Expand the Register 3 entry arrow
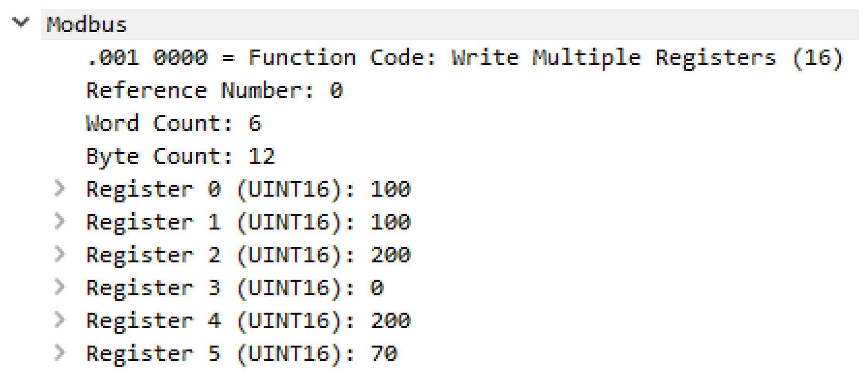Image resolution: width=868 pixels, height=377 pixels. 60,287
